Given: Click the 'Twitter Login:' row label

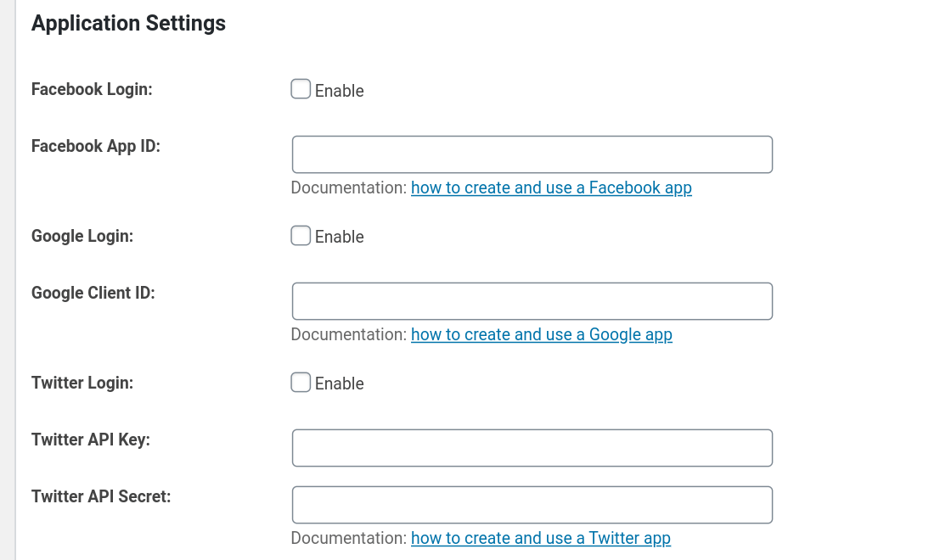Looking at the screenshot, I should tap(82, 383).
